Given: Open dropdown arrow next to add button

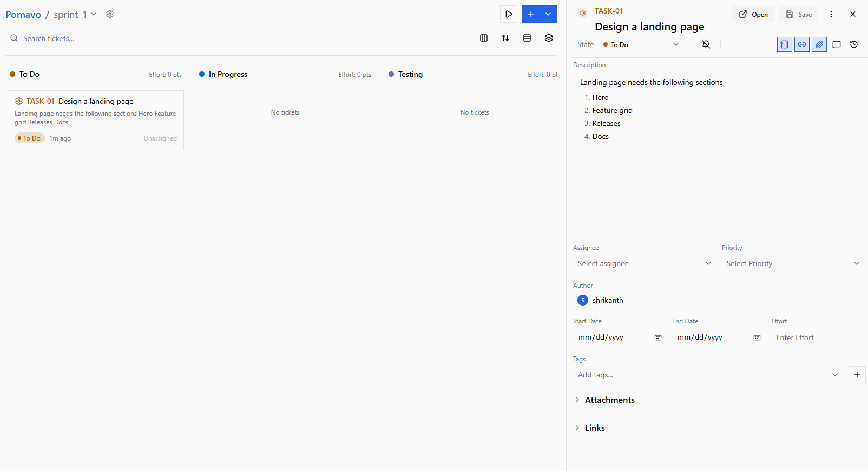Looking at the screenshot, I should point(548,14).
